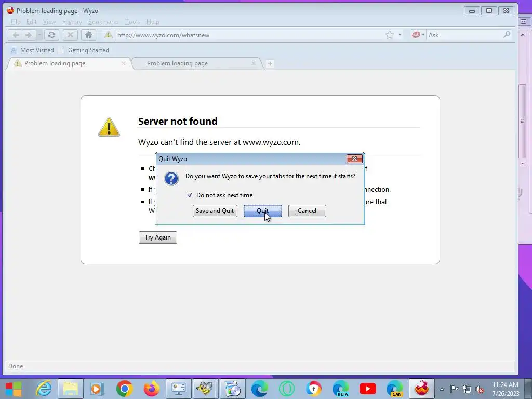
Task: Open Edge Beta from taskbar
Action: (341, 389)
